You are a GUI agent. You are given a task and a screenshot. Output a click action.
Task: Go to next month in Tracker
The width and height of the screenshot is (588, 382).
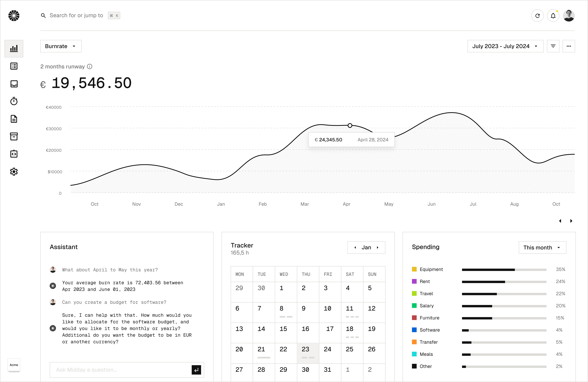point(378,247)
